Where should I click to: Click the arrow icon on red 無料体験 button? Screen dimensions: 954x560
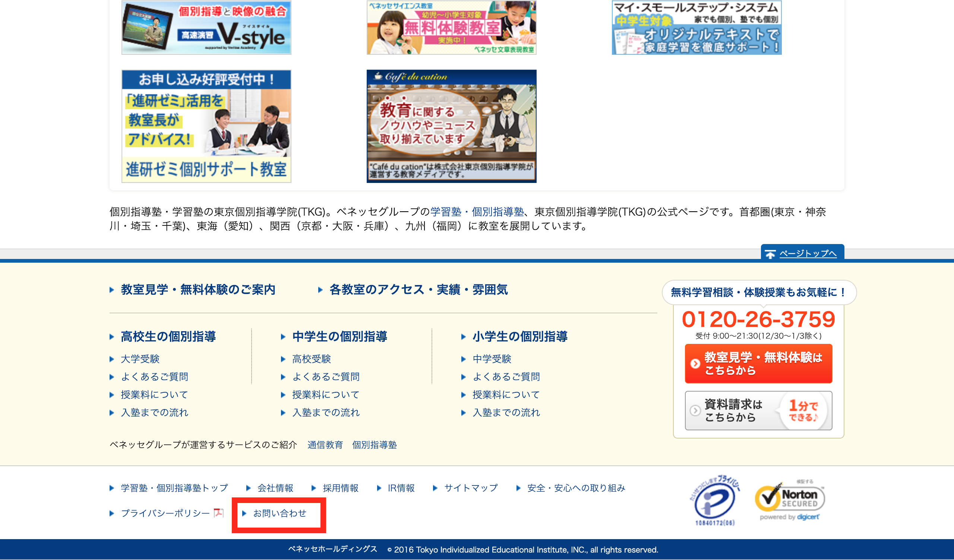(x=695, y=364)
